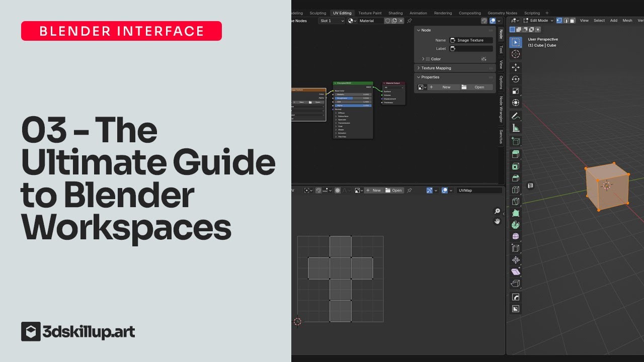
Task: Select the Shear tool
Action: click(x=515, y=272)
